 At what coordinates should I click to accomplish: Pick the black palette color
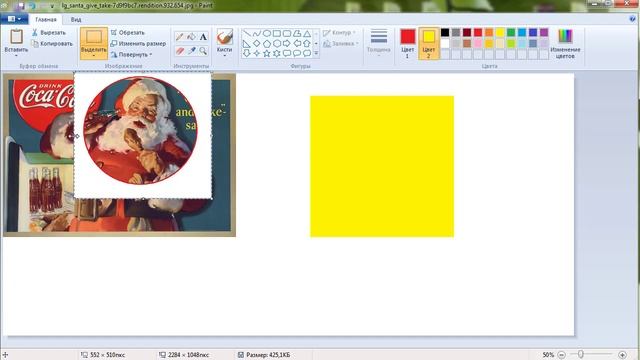pyautogui.click(x=445, y=33)
